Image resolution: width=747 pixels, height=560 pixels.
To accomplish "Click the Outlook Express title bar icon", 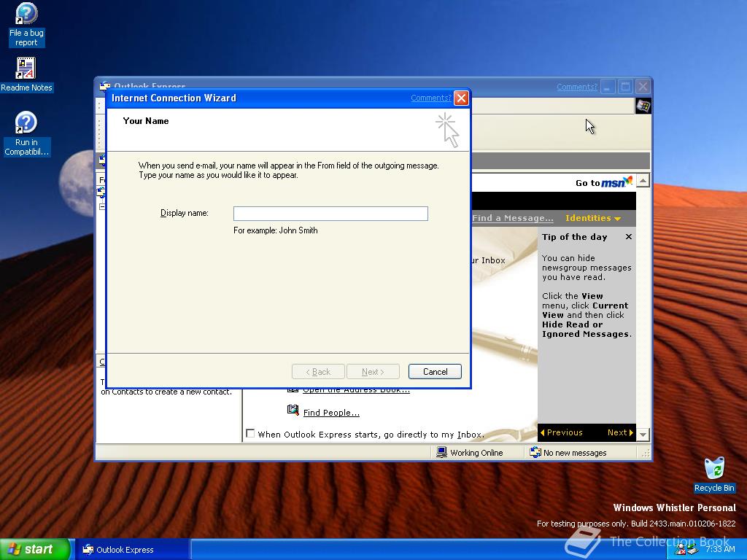I will 104,86.
